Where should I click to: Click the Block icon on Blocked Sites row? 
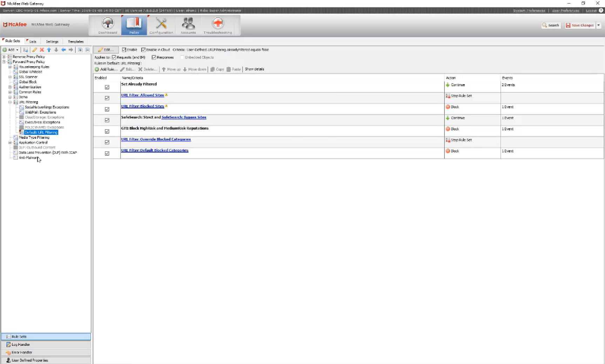tap(448, 107)
